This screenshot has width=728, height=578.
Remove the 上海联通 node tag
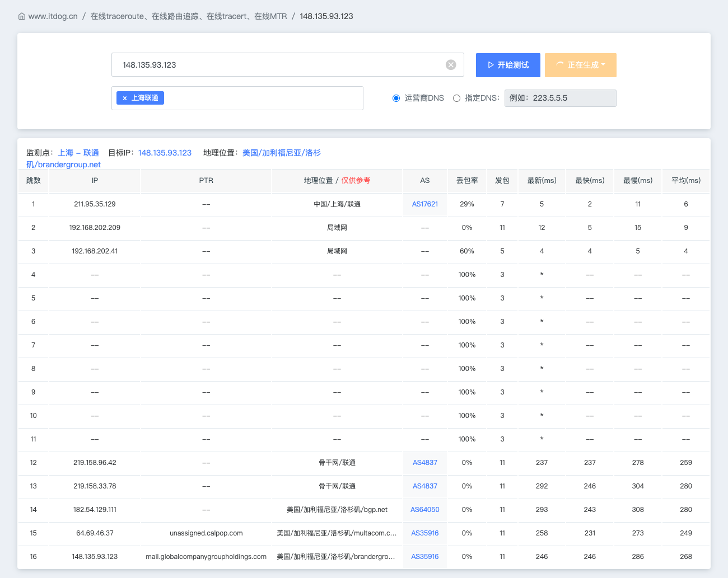(x=125, y=98)
